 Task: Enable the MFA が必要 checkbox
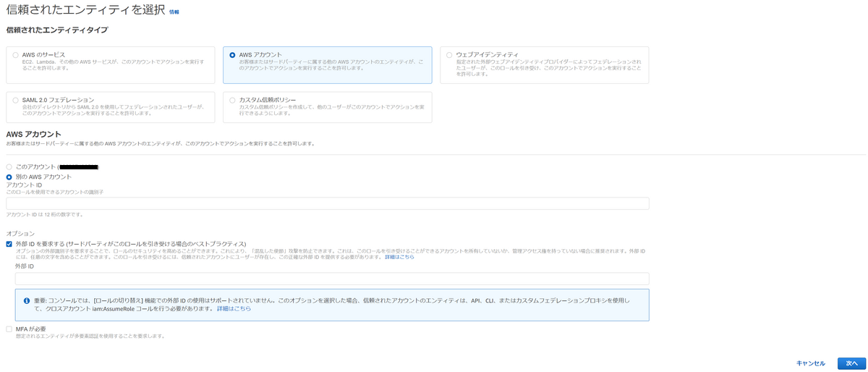[x=9, y=329]
